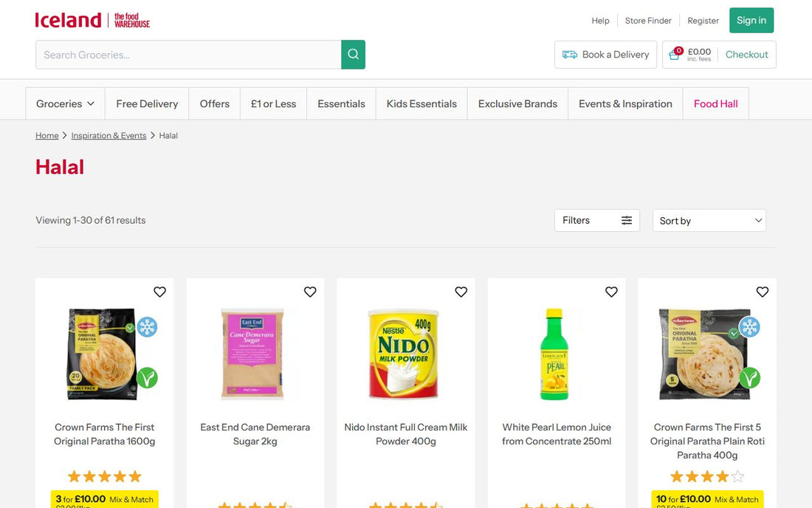The image size is (812, 508).
Task: Open the Filters button
Action: [x=597, y=220]
